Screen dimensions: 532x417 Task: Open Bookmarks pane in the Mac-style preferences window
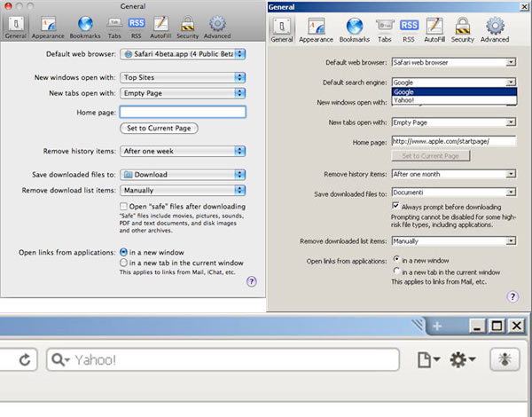pyautogui.click(x=85, y=28)
